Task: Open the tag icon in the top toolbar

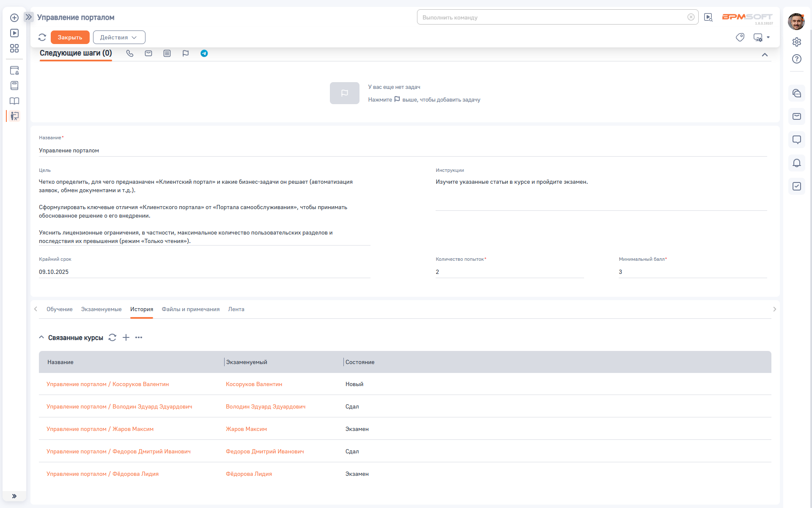Action: coord(740,37)
